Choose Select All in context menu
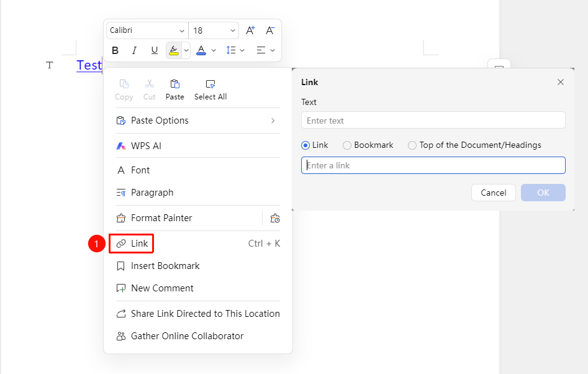This screenshot has width=588, height=374. 210,90
